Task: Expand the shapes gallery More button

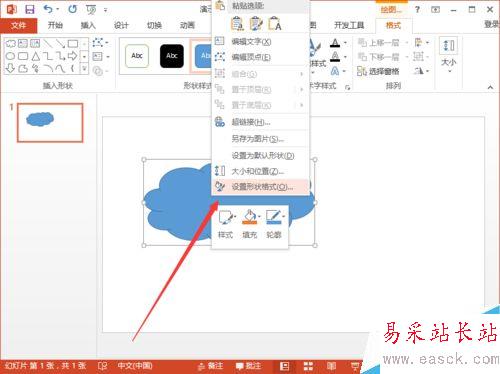Action: pyautogui.click(x=84, y=69)
